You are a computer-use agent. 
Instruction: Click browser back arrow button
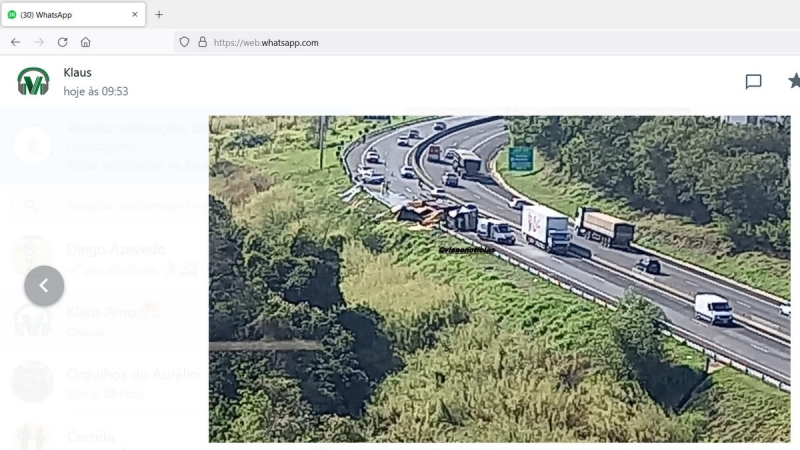tap(15, 42)
